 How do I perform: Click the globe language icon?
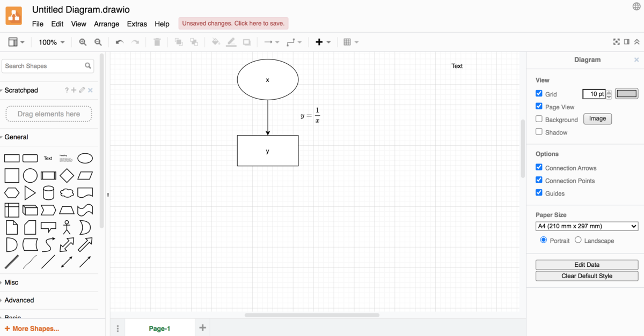point(636,6)
